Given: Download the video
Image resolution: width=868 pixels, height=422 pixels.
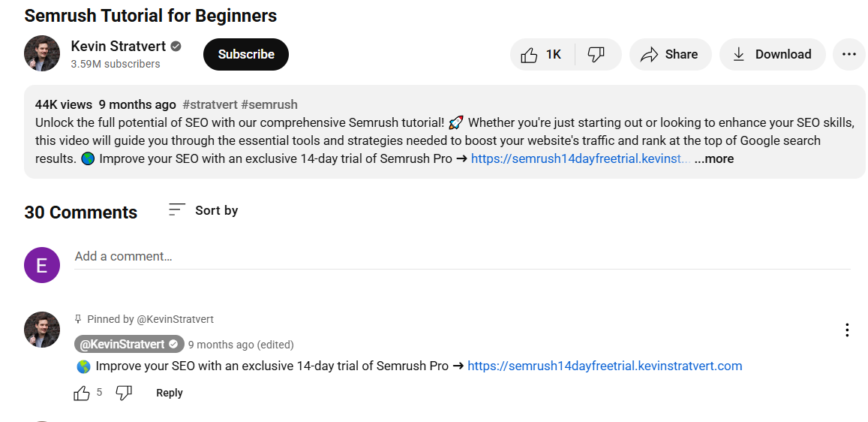Looking at the screenshot, I should (x=772, y=54).
